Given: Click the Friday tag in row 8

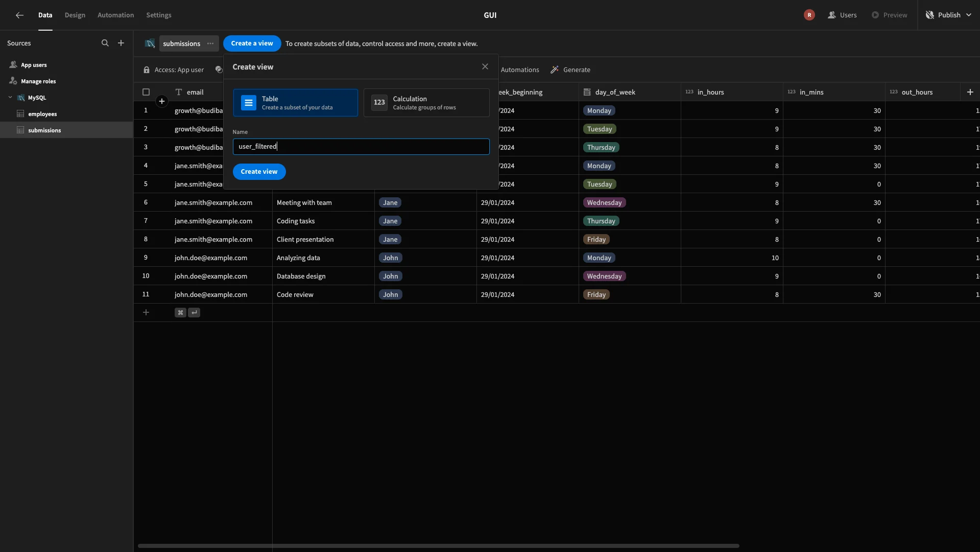Looking at the screenshot, I should click(x=596, y=240).
